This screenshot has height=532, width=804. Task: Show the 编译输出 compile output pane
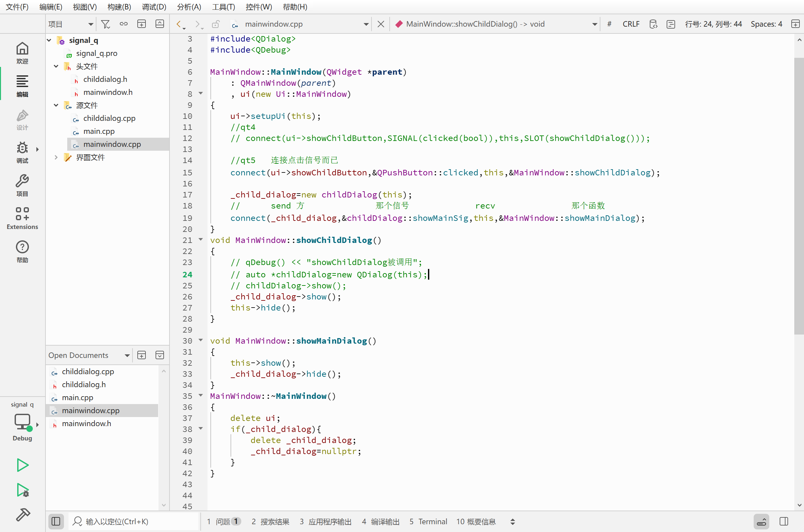point(381,522)
